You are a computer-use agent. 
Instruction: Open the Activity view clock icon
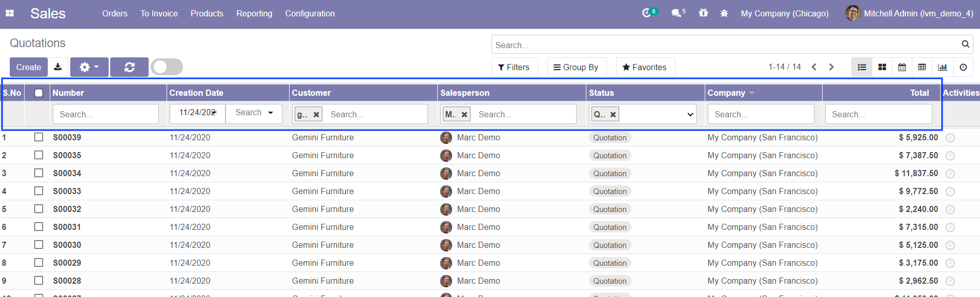[963, 67]
